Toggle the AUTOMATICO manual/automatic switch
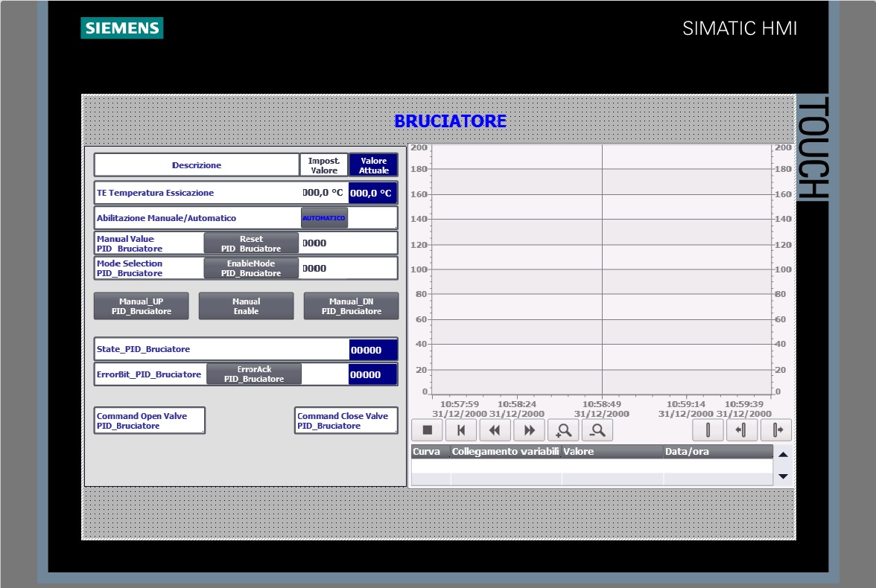 pos(324,218)
